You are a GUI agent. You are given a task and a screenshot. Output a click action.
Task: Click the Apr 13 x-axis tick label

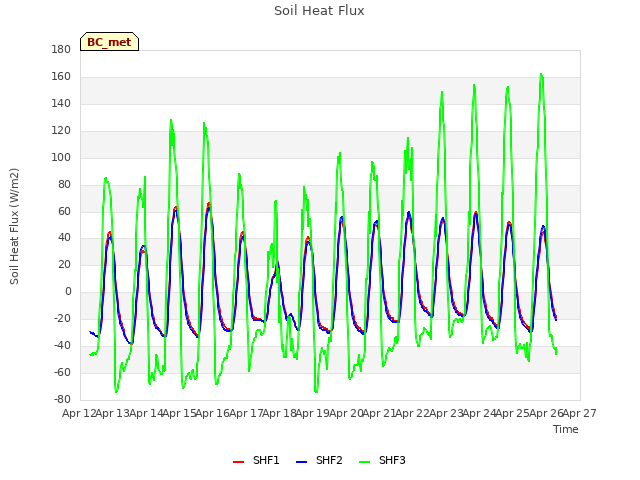(x=112, y=413)
